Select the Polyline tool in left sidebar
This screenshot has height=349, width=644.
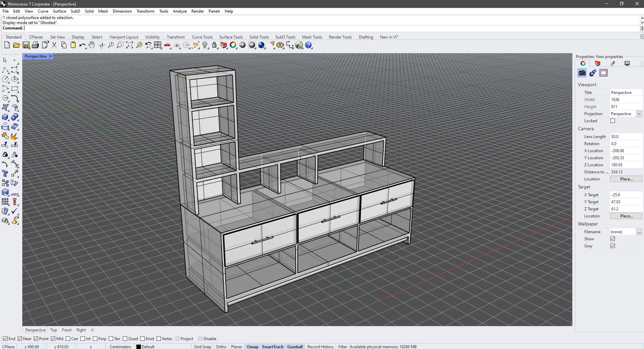click(x=5, y=70)
